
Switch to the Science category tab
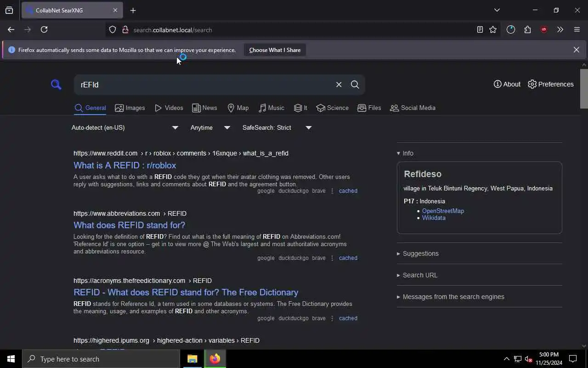pos(332,108)
